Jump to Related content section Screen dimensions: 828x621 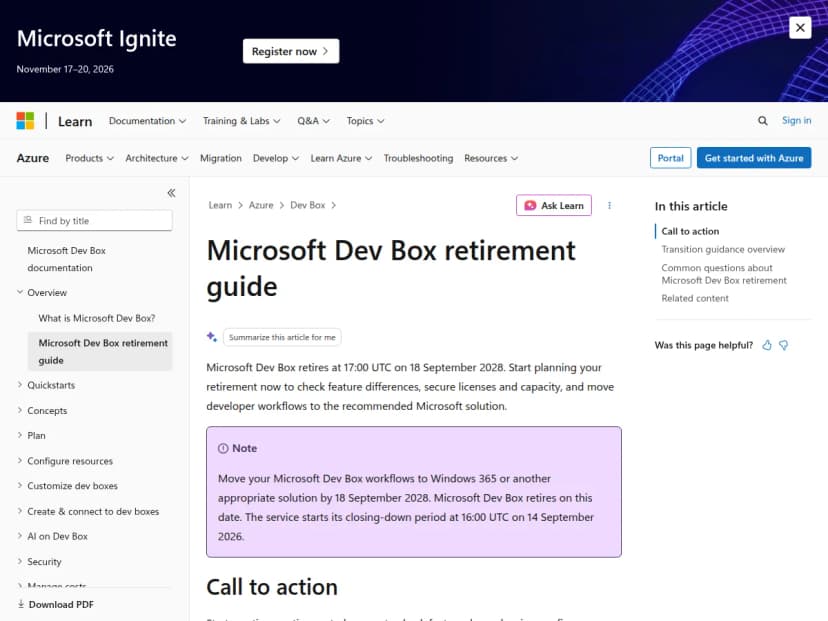(x=695, y=298)
